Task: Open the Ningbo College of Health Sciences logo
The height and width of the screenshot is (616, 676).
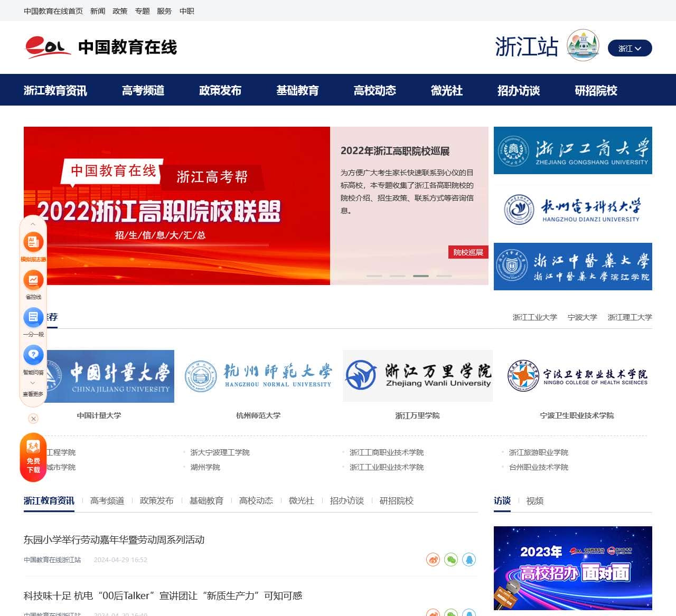Action: click(x=577, y=376)
